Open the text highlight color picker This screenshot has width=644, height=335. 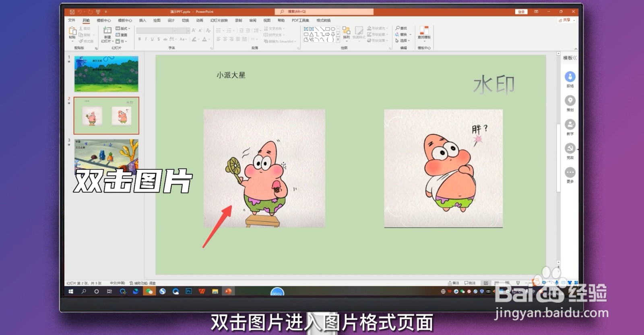194,39
